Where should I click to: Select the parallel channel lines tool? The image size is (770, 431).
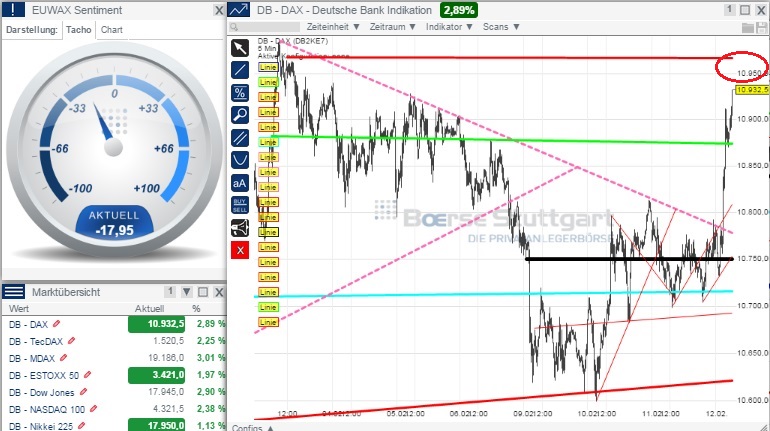(x=240, y=137)
